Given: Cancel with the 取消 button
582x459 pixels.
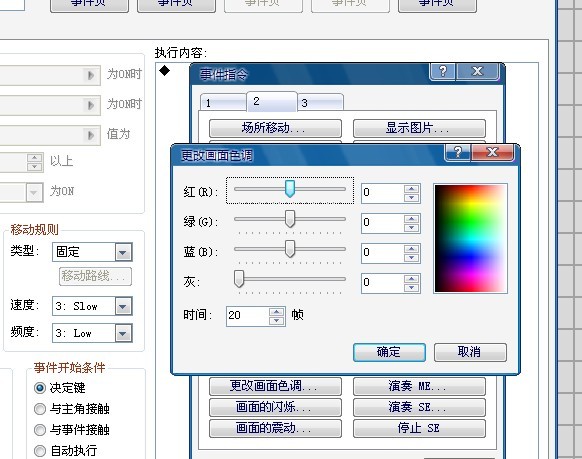Looking at the screenshot, I should click(470, 352).
